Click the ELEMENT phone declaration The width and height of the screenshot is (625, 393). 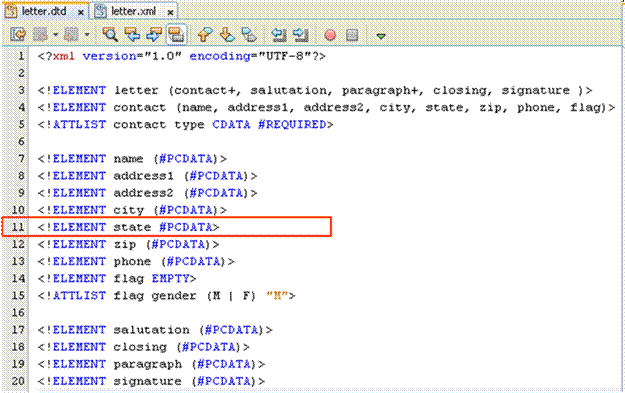point(136,261)
